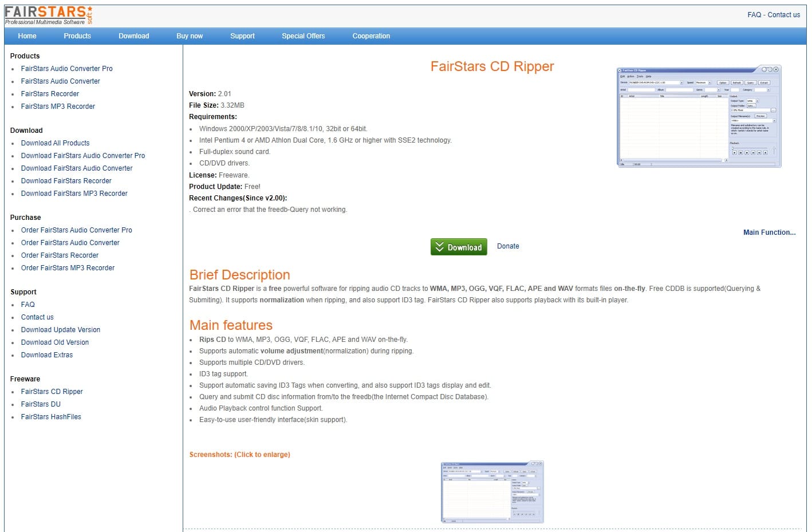Open FairStars DU freeware link

click(41, 404)
